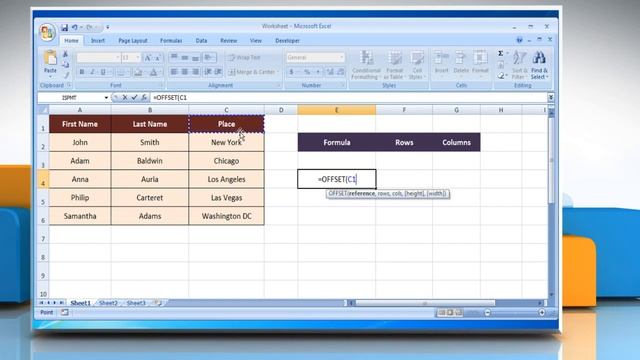Increase font size with the Grow Font icon
Image resolution: width=640 pixels, height=360 pixels.
[148, 58]
